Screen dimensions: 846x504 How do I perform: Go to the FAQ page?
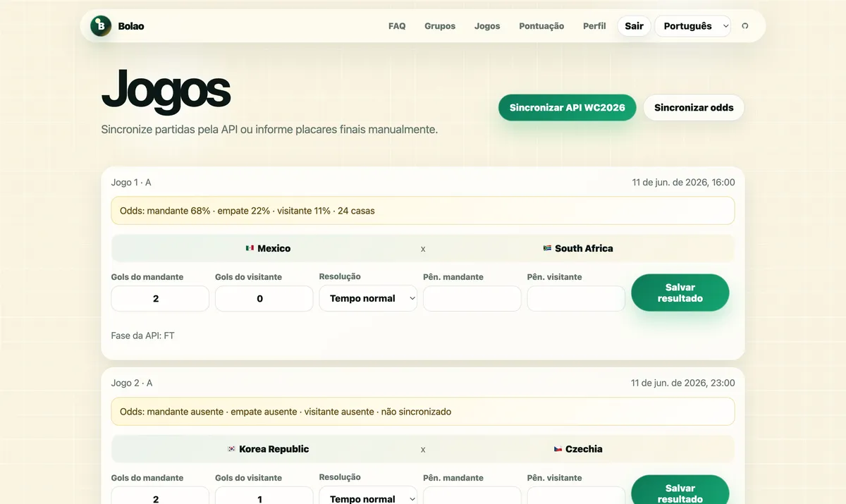click(397, 26)
